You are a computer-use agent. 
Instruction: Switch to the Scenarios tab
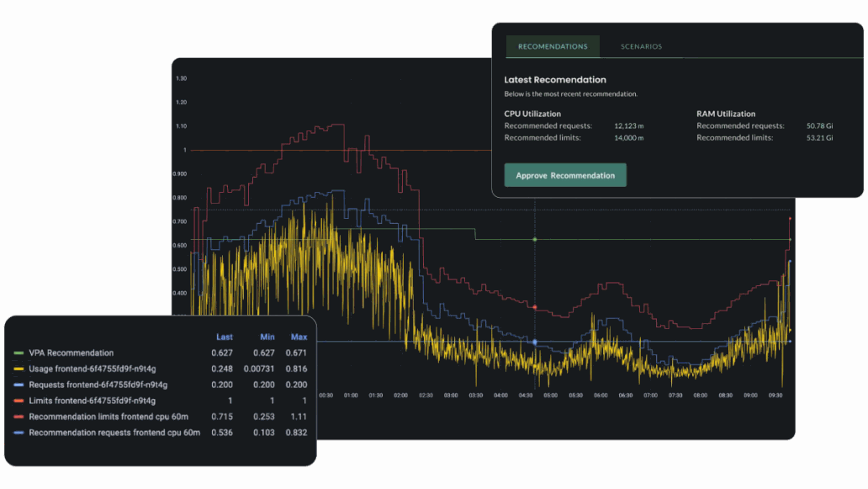pos(641,46)
